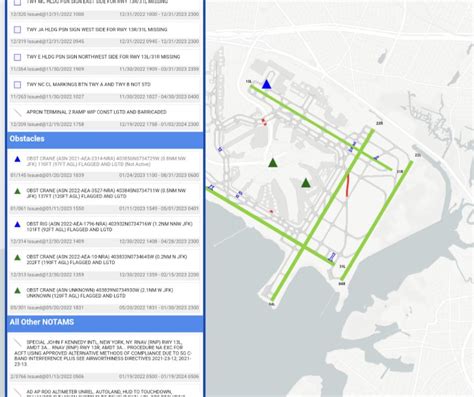Select blue obstacle triangle near runway 13L on map
This screenshot has height=397, width=474.
(x=266, y=84)
